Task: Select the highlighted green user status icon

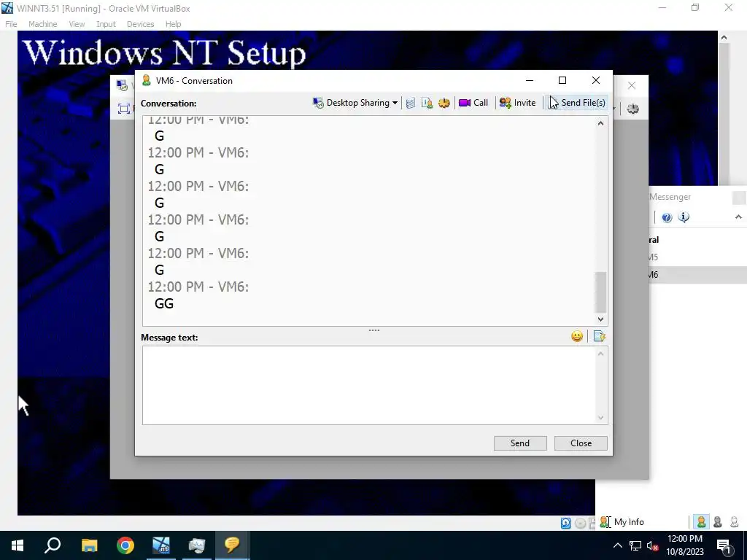Action: click(x=701, y=522)
